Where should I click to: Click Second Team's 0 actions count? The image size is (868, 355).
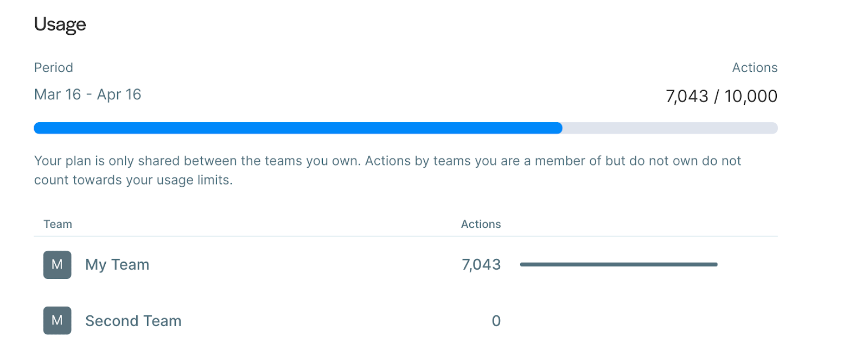pyautogui.click(x=496, y=321)
